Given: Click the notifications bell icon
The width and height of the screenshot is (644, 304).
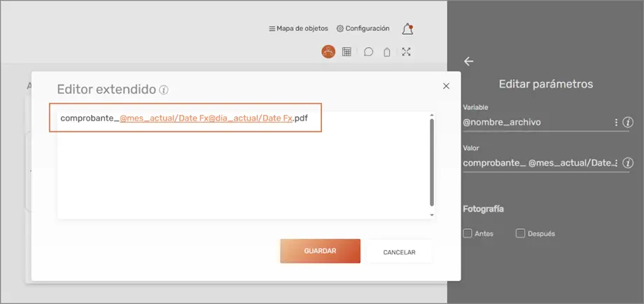Looking at the screenshot, I should pos(407,29).
